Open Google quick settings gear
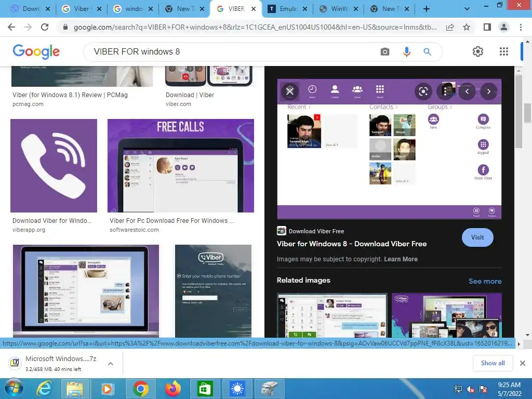This screenshot has height=399, width=532. click(478, 51)
